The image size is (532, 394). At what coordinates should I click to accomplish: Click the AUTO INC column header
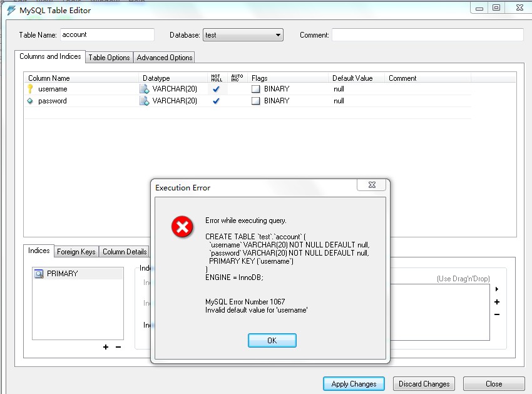coord(237,78)
